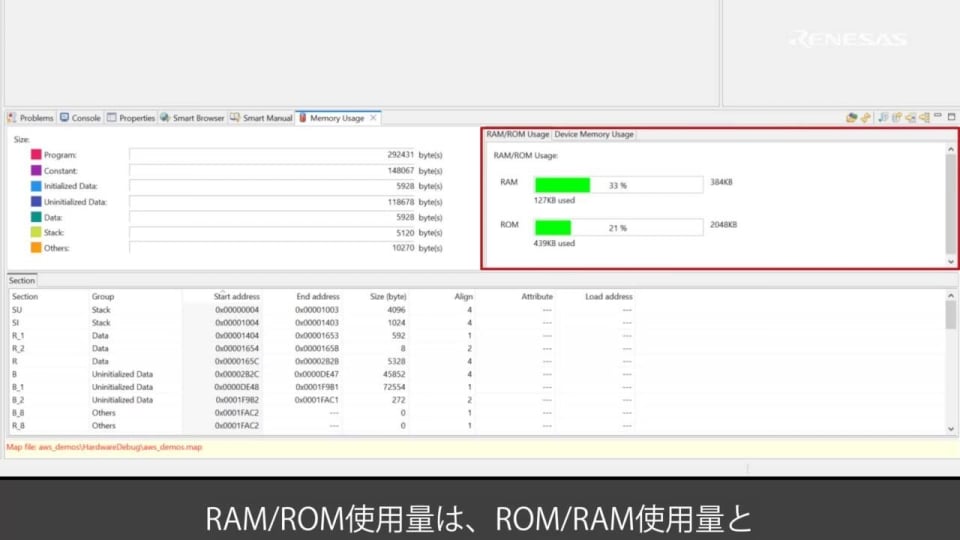Maximize the Memory Usage view panel
Screen dimensions: 960x540
tap(951, 117)
